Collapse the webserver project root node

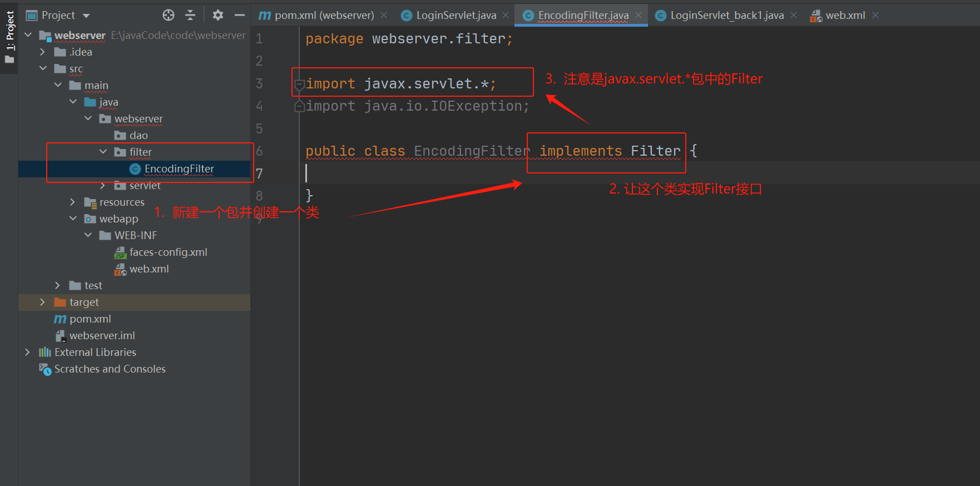[x=28, y=35]
